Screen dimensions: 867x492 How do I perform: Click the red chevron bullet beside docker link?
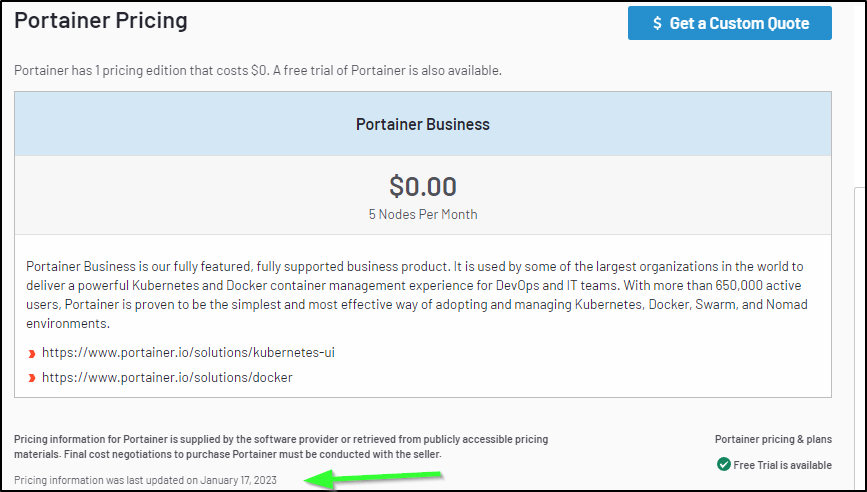click(x=32, y=378)
